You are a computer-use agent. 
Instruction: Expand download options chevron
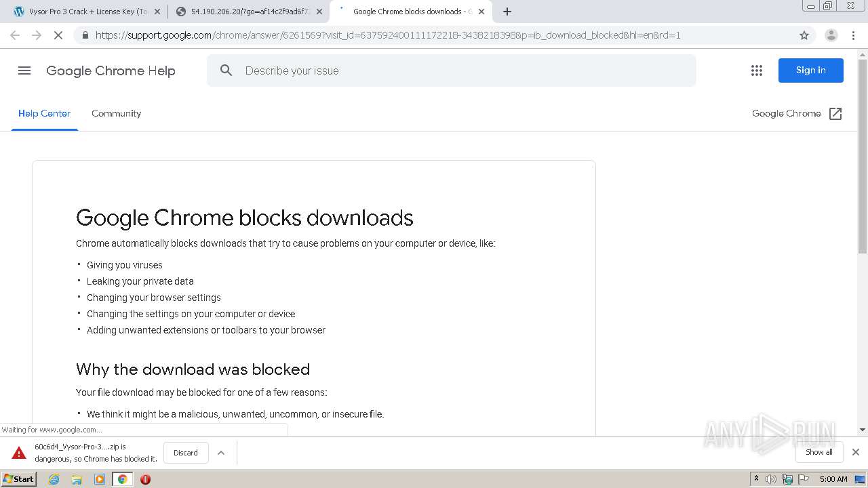(221, 453)
